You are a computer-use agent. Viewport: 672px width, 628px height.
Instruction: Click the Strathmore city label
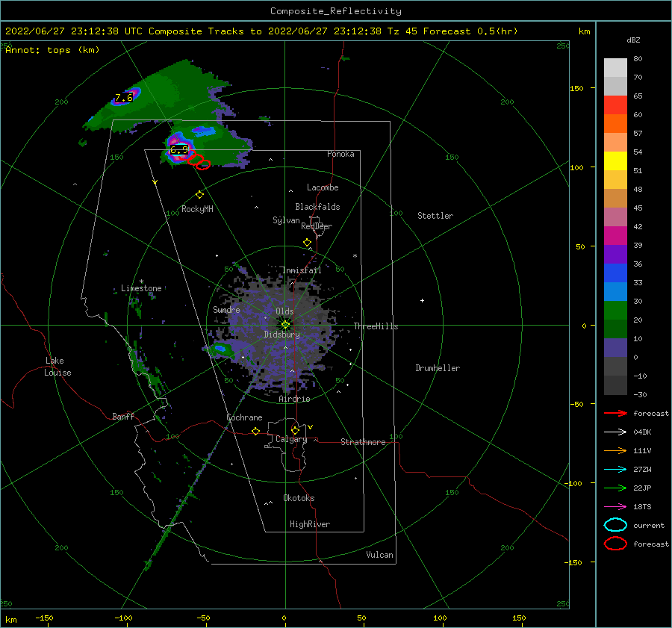point(363,442)
